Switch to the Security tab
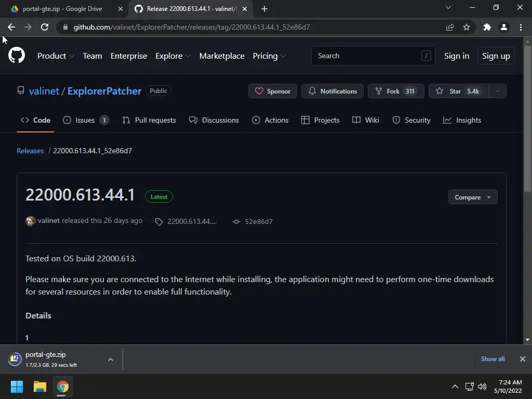Viewport: 532px width, 399px height. pyautogui.click(x=411, y=120)
